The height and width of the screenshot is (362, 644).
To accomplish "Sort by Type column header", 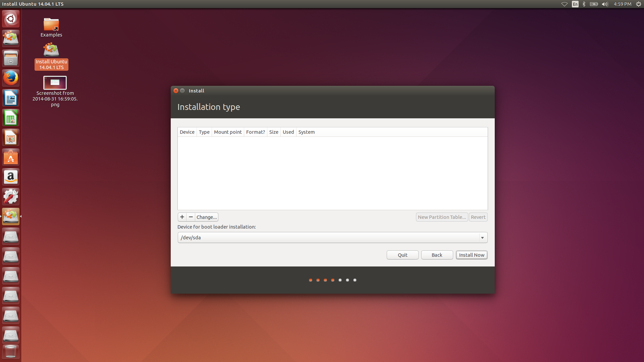I will click(204, 132).
